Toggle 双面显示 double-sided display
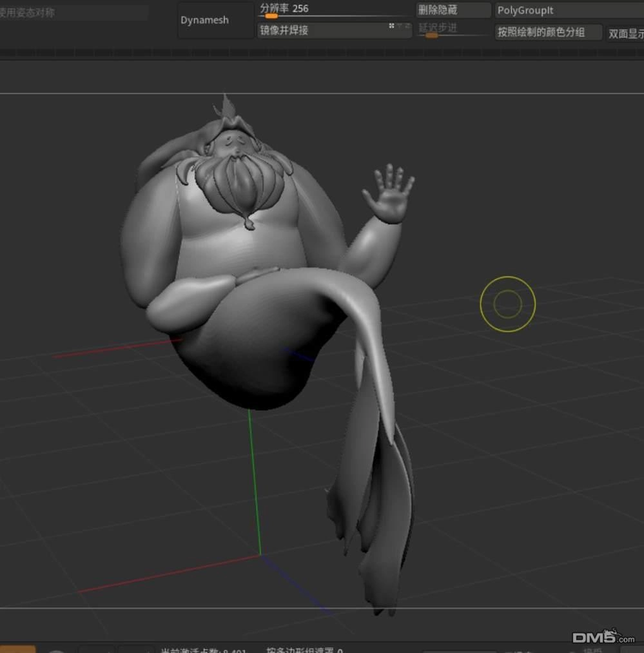Screen dimensions: 644x653 [x=625, y=34]
